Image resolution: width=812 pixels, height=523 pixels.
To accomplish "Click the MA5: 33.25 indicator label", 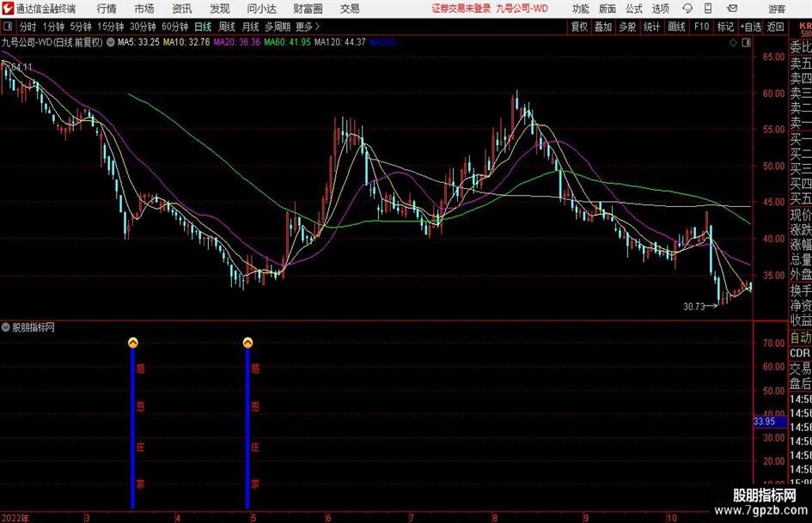I will pos(138,42).
